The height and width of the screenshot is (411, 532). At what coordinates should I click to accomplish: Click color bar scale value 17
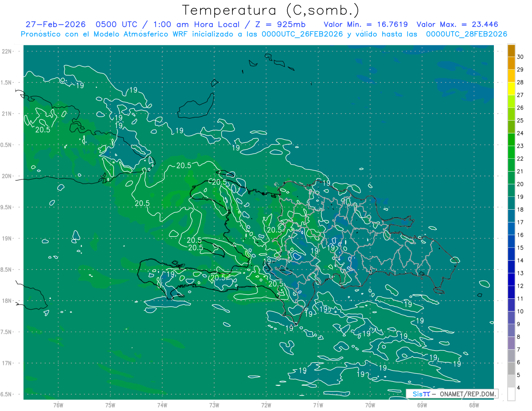tap(520, 222)
